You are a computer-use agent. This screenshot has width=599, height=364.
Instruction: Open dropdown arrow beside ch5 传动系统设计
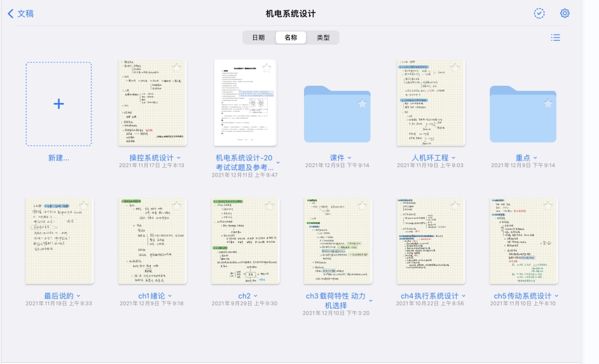click(x=556, y=296)
